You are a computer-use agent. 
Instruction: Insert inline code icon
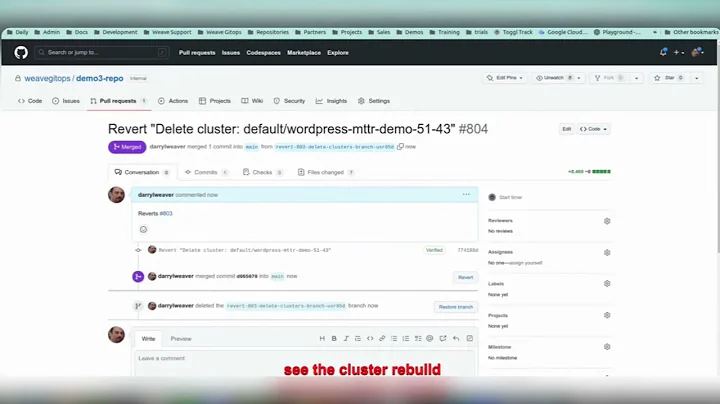tap(370, 338)
